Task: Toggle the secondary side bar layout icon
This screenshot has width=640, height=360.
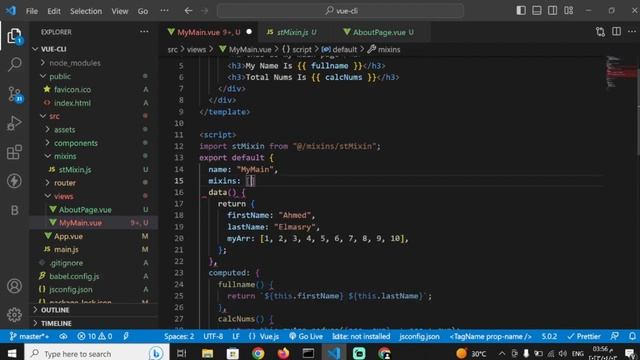Action: point(553,11)
